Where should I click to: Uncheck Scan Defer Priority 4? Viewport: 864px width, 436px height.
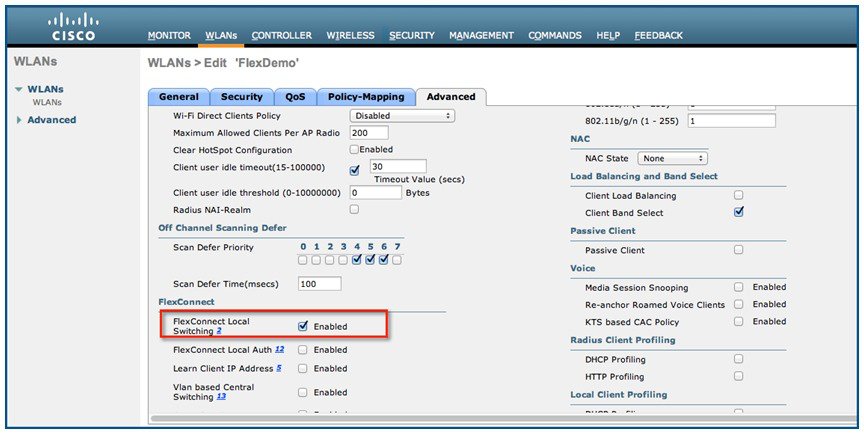click(357, 259)
